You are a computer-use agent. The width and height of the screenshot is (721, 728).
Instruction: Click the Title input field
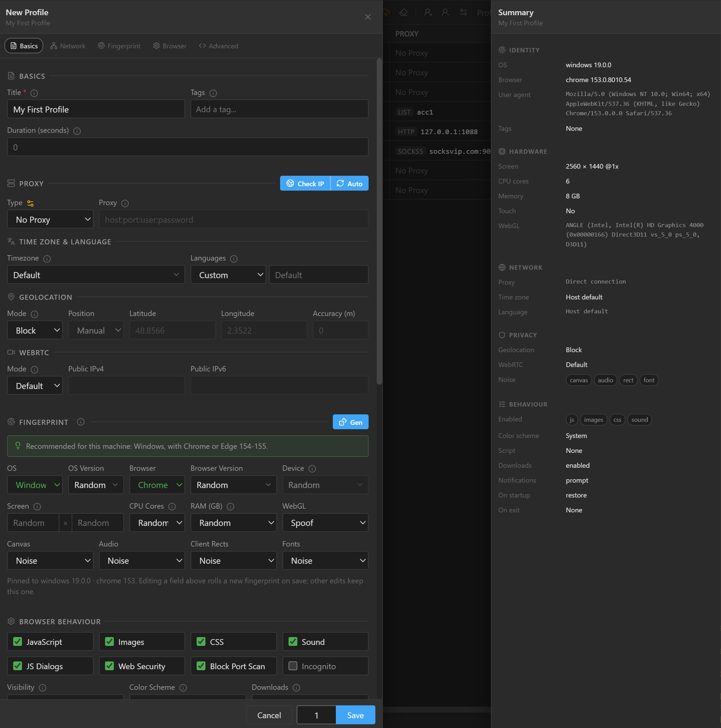(x=96, y=109)
